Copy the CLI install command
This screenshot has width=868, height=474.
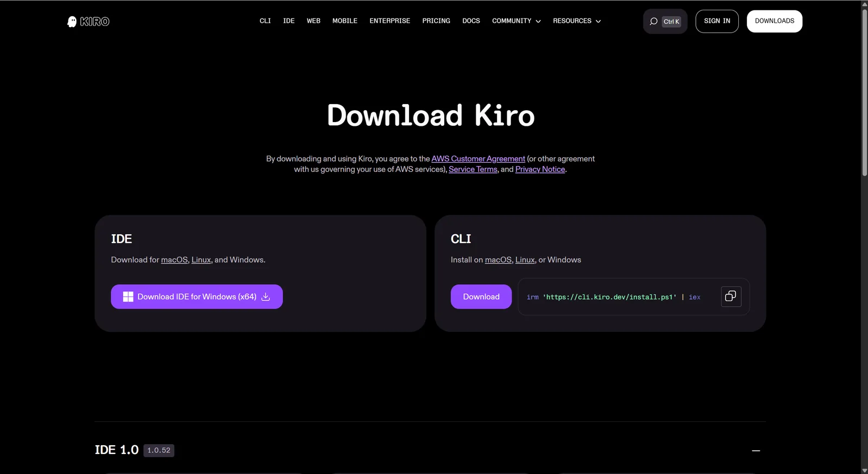[731, 296]
